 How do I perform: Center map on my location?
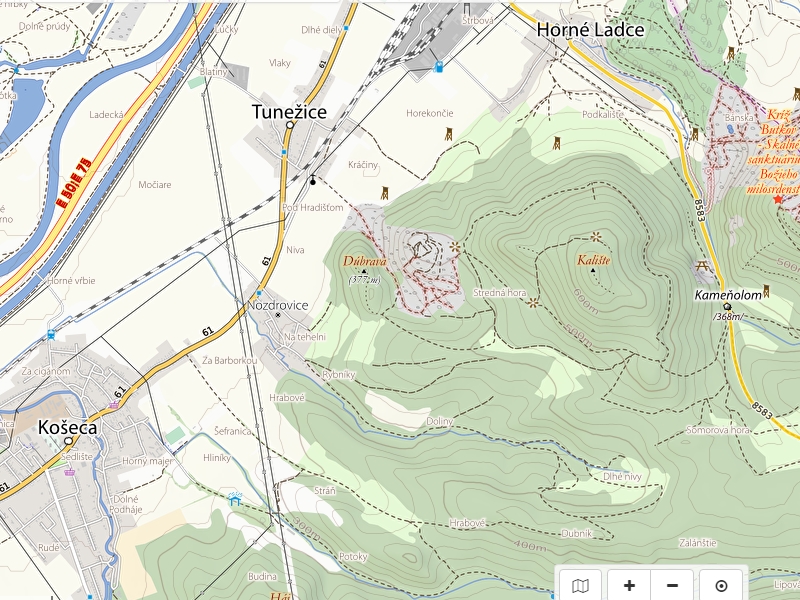coord(721,585)
